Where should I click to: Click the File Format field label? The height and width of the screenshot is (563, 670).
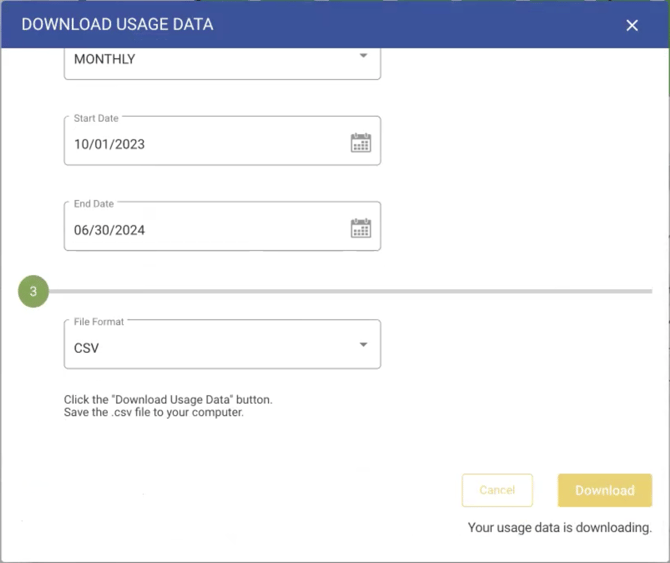(x=98, y=321)
